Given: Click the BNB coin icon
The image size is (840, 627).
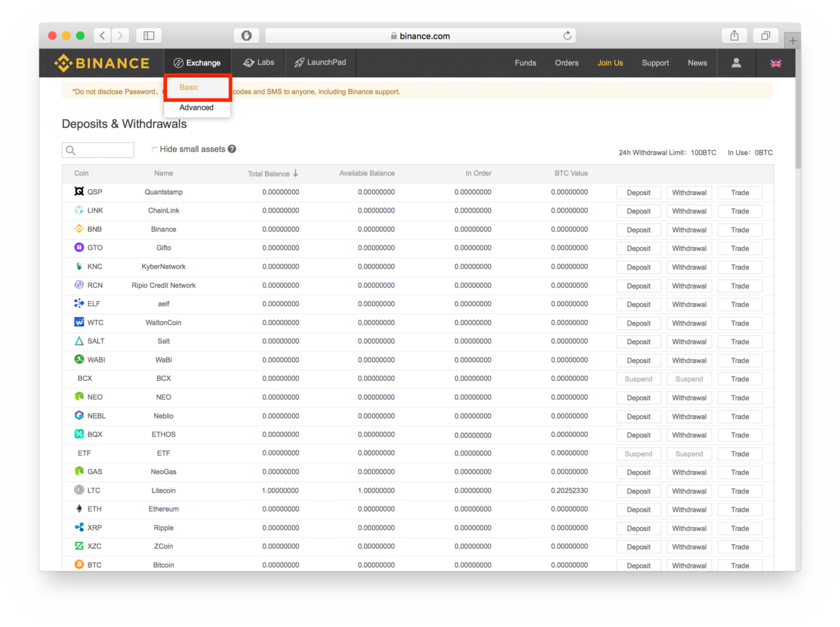Looking at the screenshot, I should coord(79,229).
